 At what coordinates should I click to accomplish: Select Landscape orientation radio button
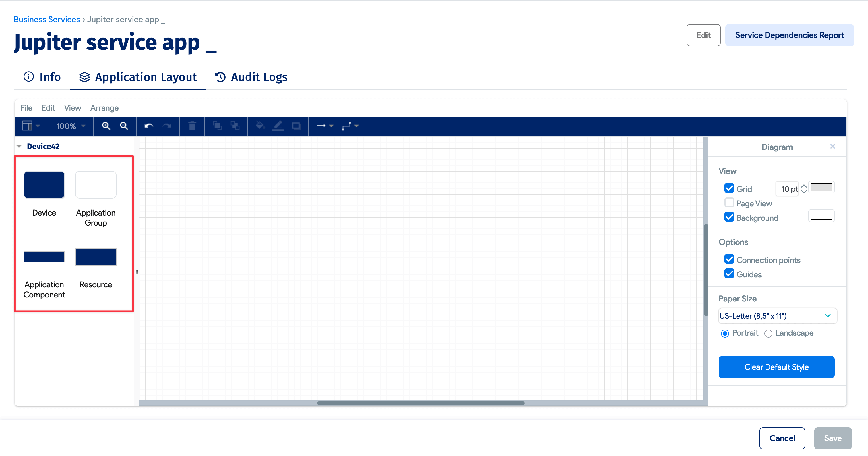pyautogui.click(x=768, y=333)
